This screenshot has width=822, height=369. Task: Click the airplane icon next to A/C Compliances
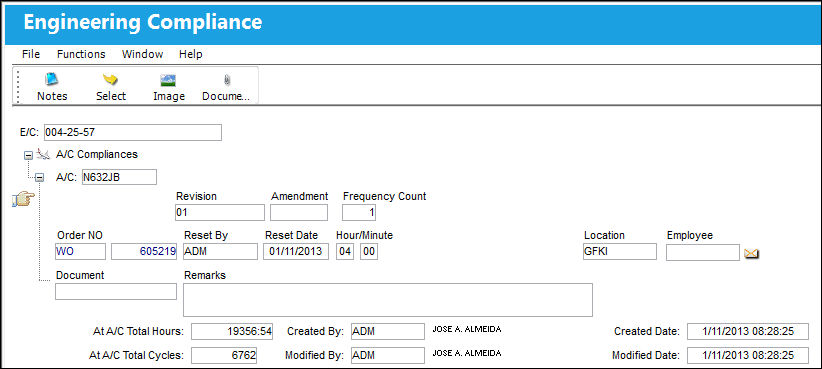click(44, 154)
